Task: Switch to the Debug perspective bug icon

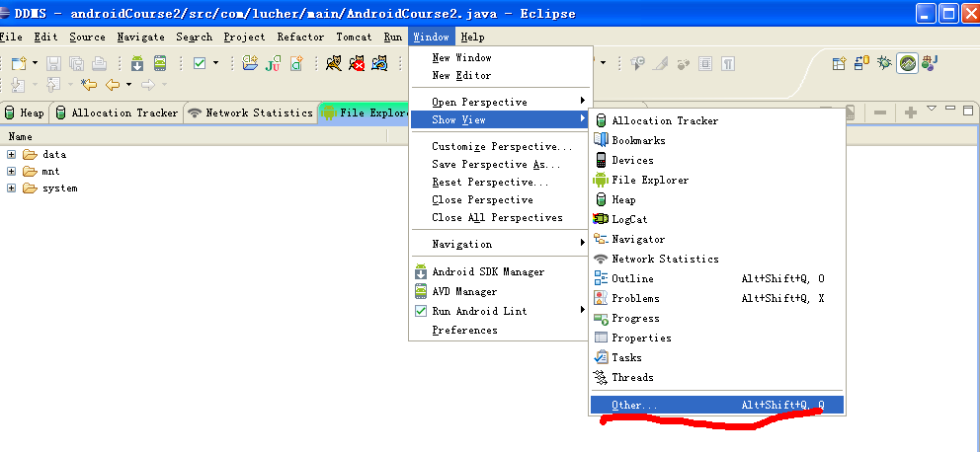Action: click(884, 63)
